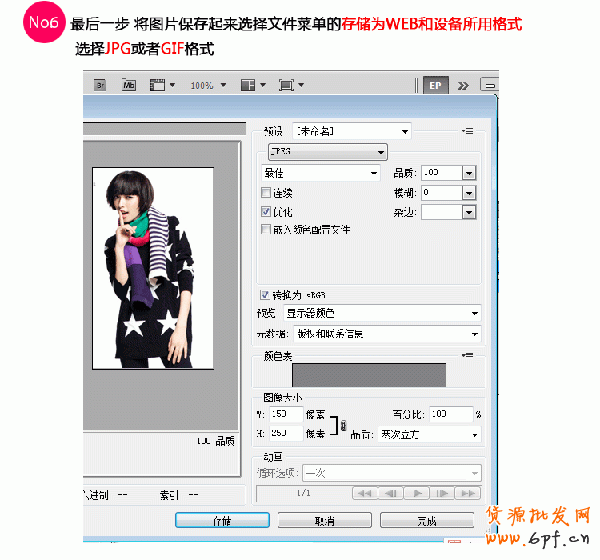Open the 预设 preset dropdown menu
Image resolution: width=600 pixels, height=560 pixels.
[352, 131]
